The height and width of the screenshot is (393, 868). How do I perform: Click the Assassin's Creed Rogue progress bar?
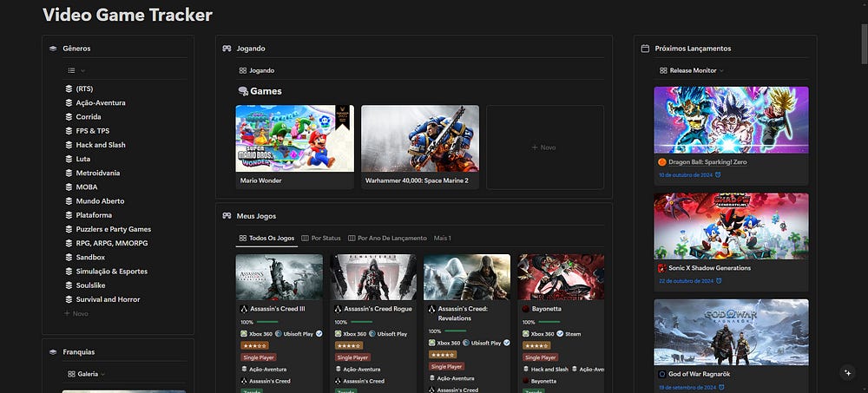tap(361, 322)
